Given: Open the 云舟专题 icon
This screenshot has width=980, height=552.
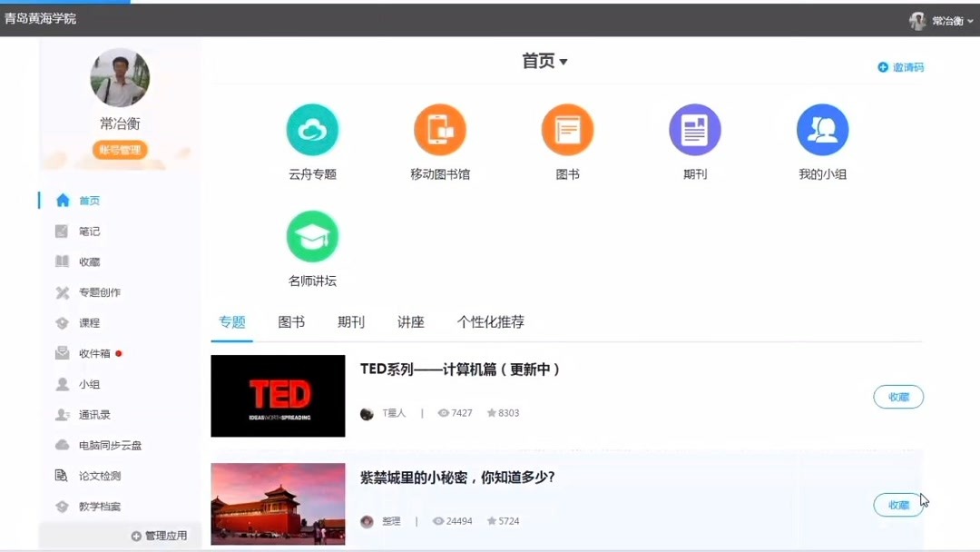Looking at the screenshot, I should coord(312,128).
